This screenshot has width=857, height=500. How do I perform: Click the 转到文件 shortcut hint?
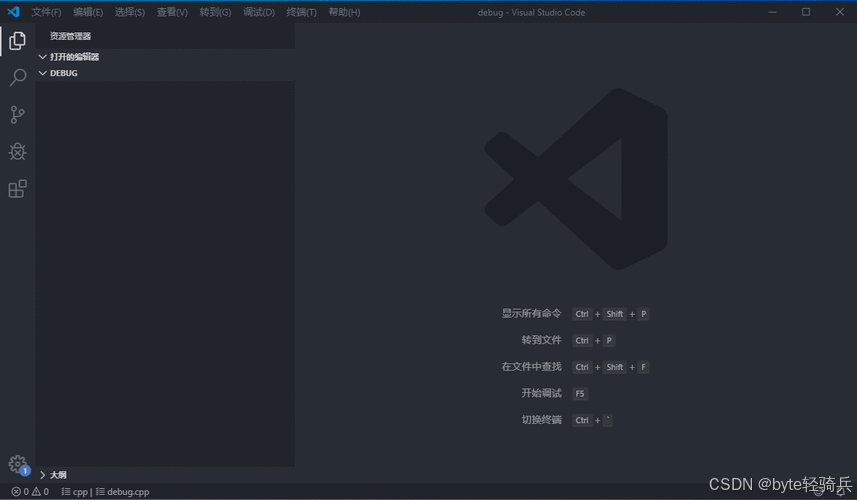click(x=541, y=340)
